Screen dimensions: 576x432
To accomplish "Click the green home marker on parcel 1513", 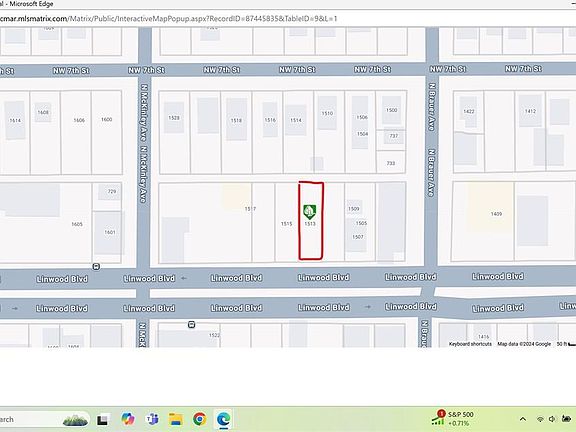I will (309, 212).
